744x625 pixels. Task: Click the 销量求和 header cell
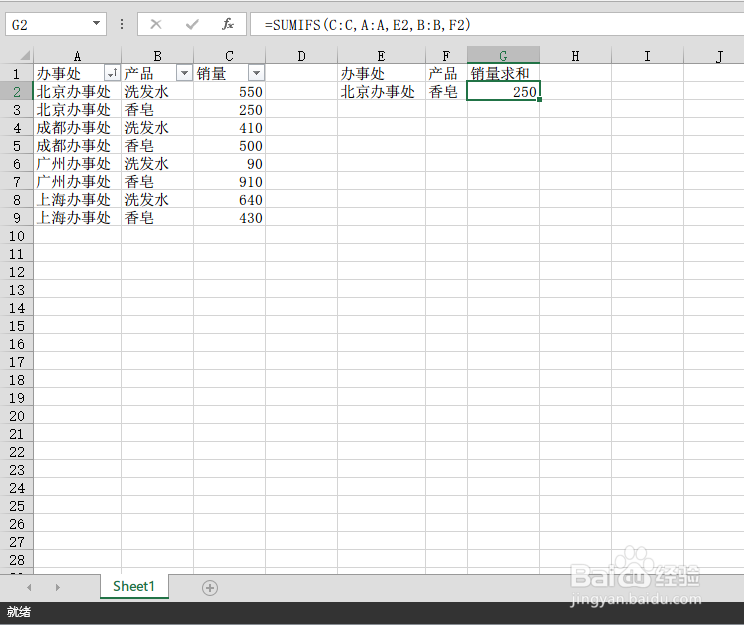(503, 73)
